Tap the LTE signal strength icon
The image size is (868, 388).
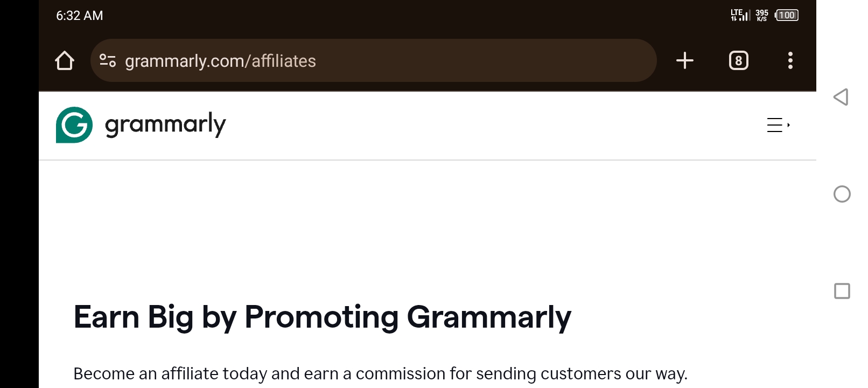point(740,15)
